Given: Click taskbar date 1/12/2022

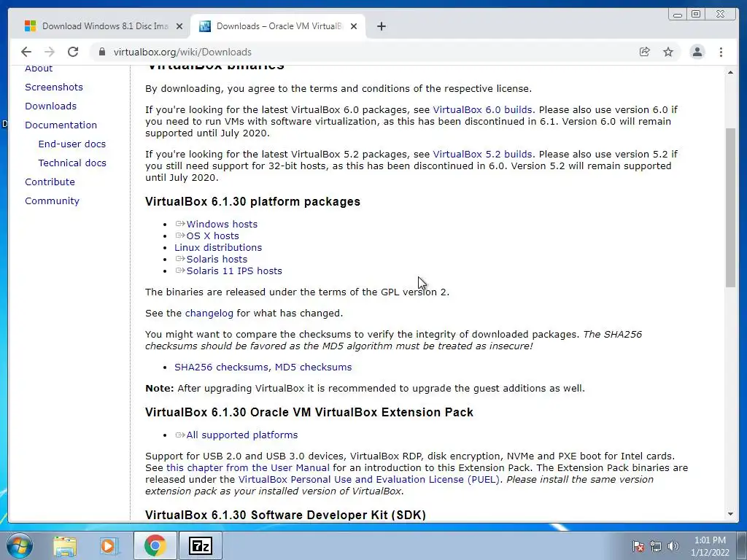Looking at the screenshot, I should coord(710,553).
